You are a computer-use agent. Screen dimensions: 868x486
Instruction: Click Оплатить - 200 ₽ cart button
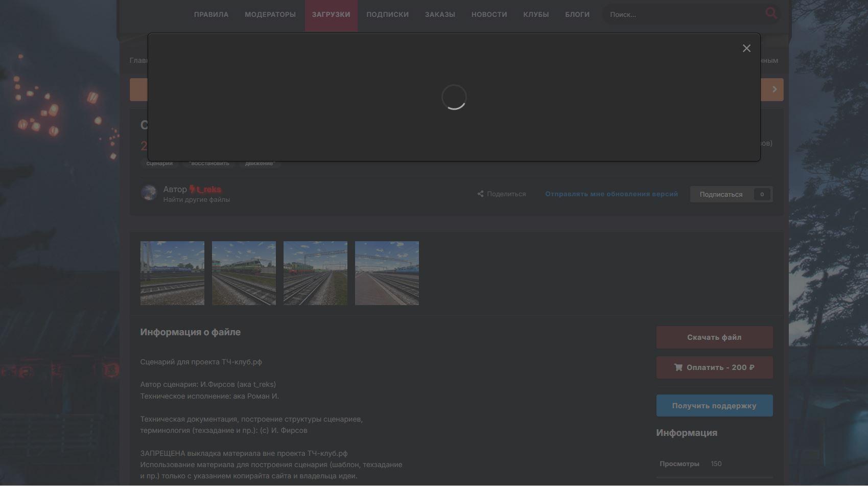[x=714, y=367]
